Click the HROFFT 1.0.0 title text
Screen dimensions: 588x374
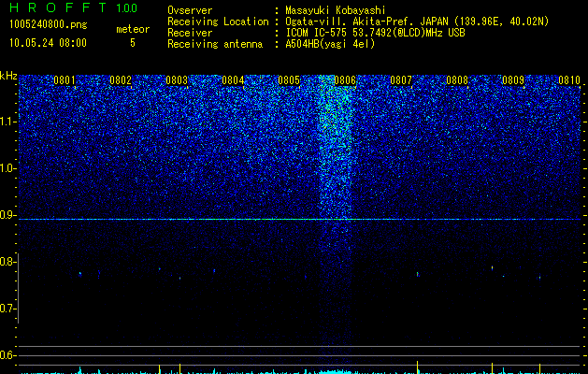click(x=73, y=7)
